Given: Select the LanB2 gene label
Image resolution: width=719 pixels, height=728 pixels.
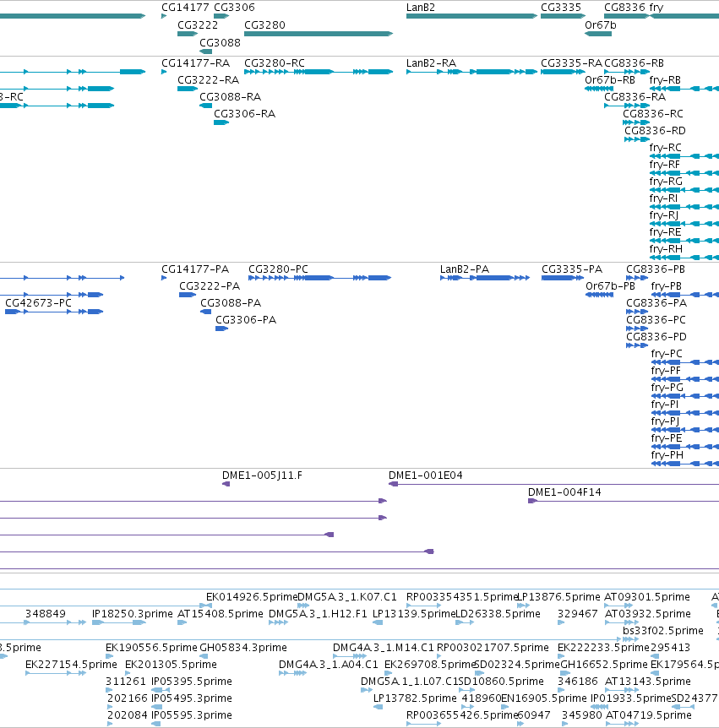Looking at the screenshot, I should [x=421, y=8].
